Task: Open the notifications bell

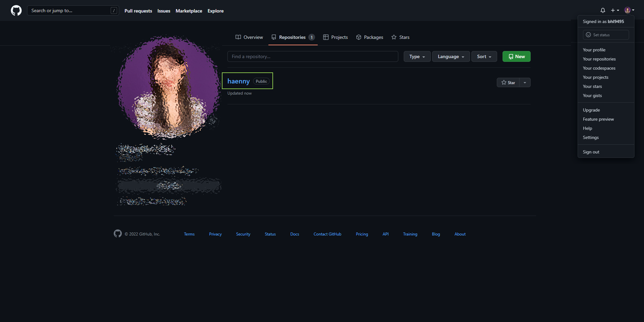Action: tap(603, 10)
